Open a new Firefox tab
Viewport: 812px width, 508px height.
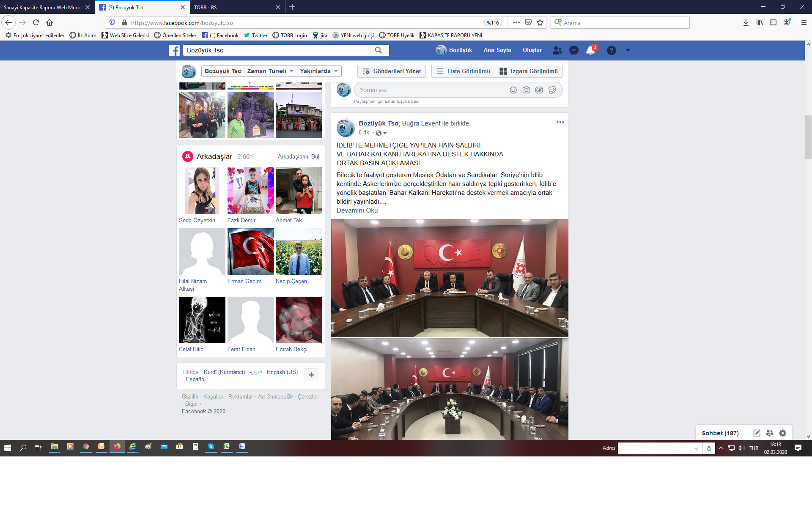pyautogui.click(x=292, y=7)
